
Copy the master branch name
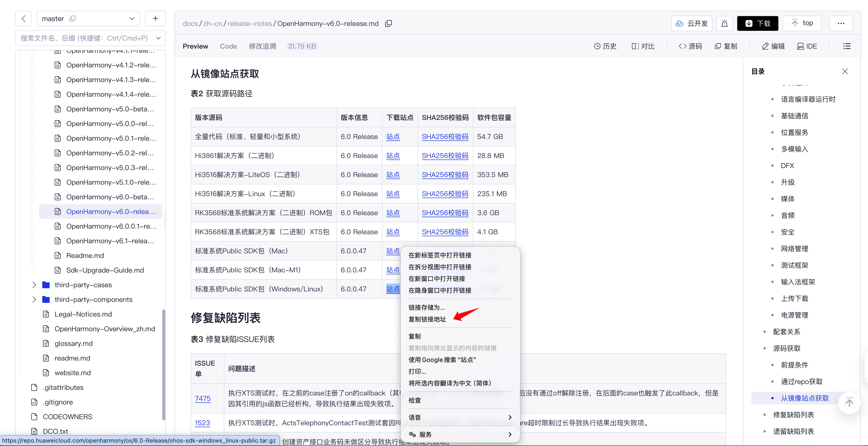coord(72,19)
